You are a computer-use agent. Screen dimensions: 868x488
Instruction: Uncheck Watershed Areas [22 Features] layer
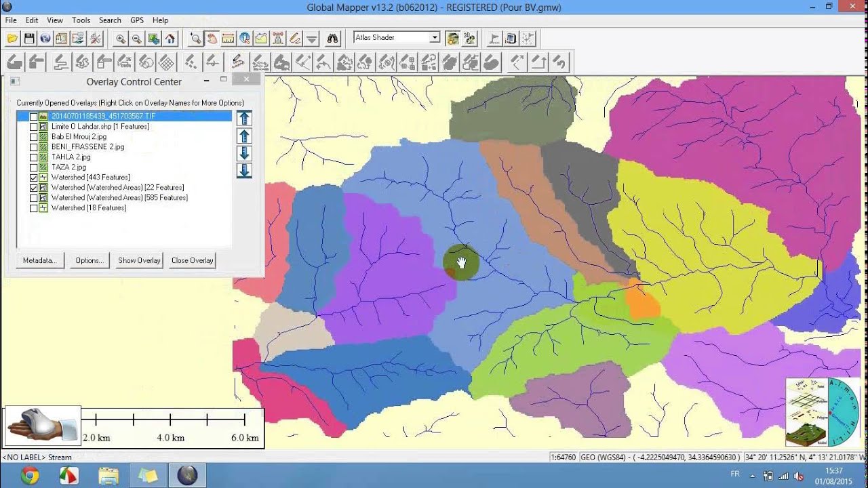tap(33, 188)
